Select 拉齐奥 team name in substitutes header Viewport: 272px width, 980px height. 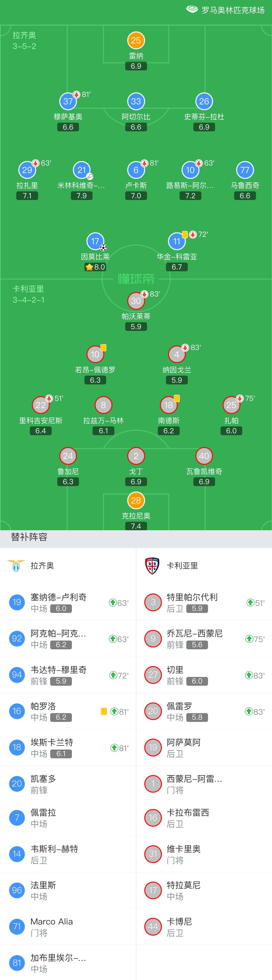(42, 565)
